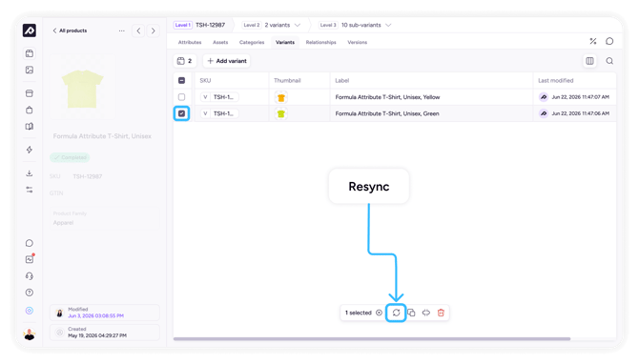Click the variant count button showing 2
Image resolution: width=639 pixels, height=364 pixels.
pyautogui.click(x=185, y=61)
